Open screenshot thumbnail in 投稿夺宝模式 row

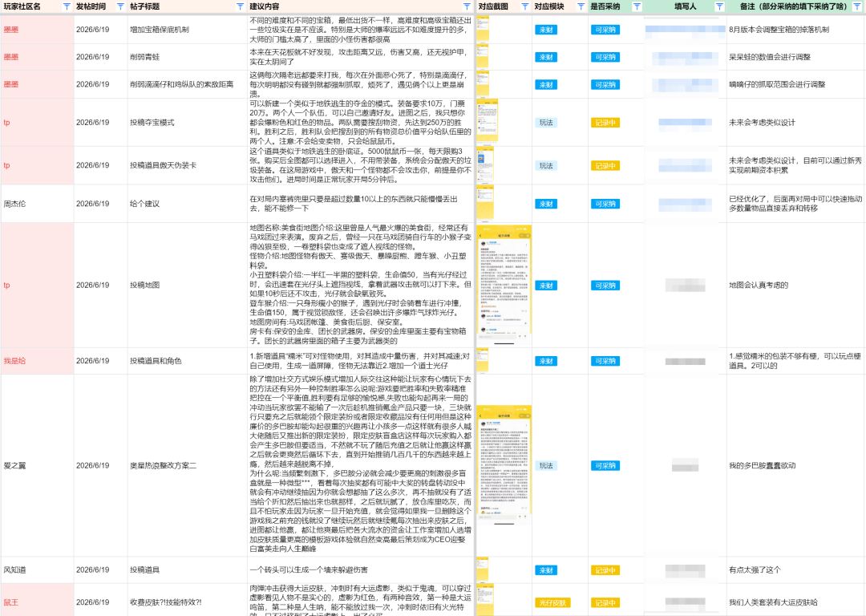point(488,120)
